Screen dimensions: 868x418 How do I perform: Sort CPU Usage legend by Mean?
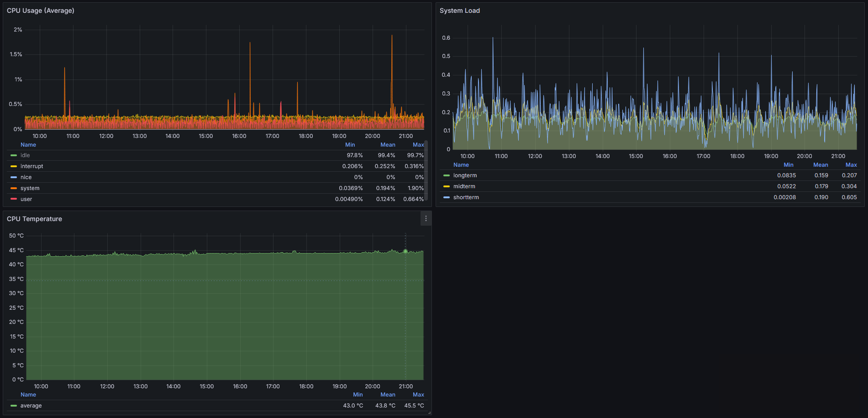[x=388, y=145]
